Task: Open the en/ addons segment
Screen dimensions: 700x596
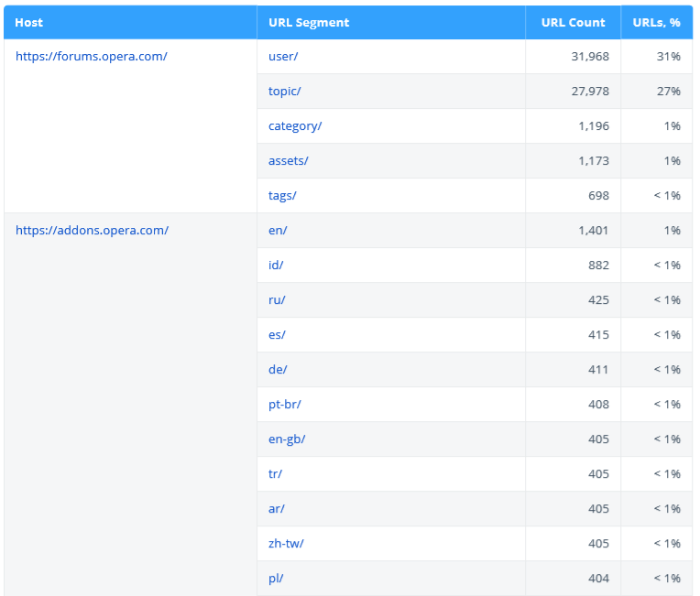Action: pos(278,231)
